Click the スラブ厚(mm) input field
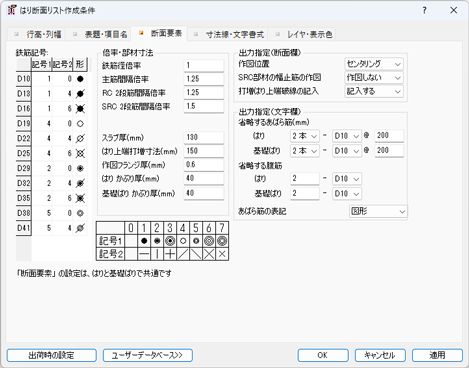The width and height of the screenshot is (469, 368). [204, 137]
